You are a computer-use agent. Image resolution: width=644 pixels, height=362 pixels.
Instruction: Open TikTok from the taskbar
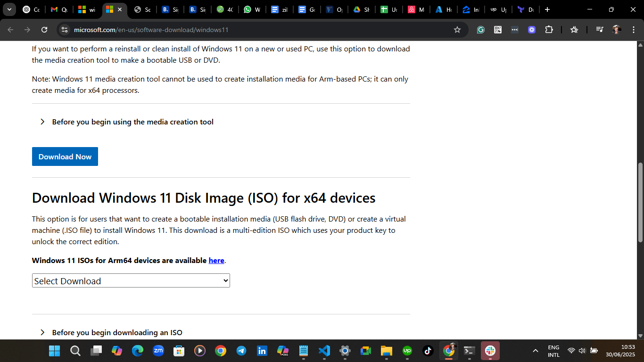tap(428, 351)
